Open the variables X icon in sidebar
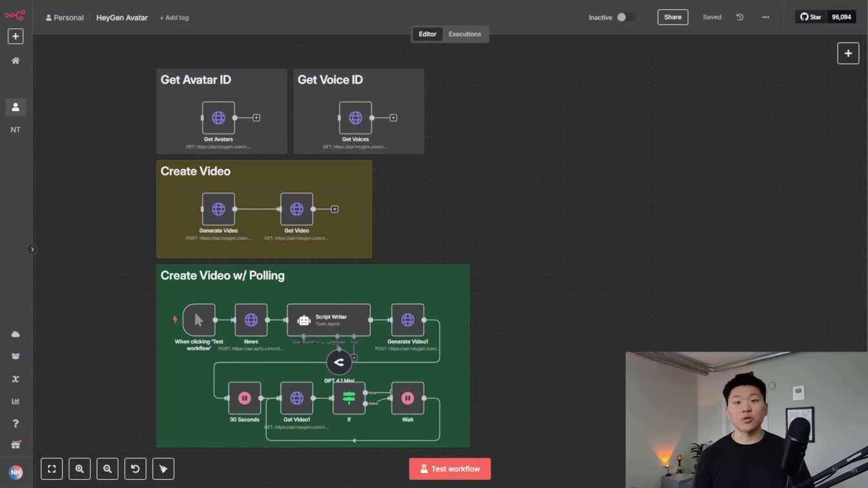The width and height of the screenshot is (868, 488). point(15,379)
